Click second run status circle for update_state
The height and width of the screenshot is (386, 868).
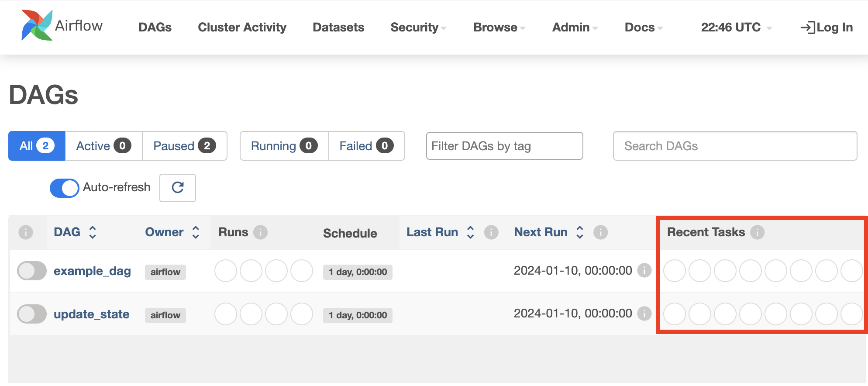pyautogui.click(x=251, y=314)
